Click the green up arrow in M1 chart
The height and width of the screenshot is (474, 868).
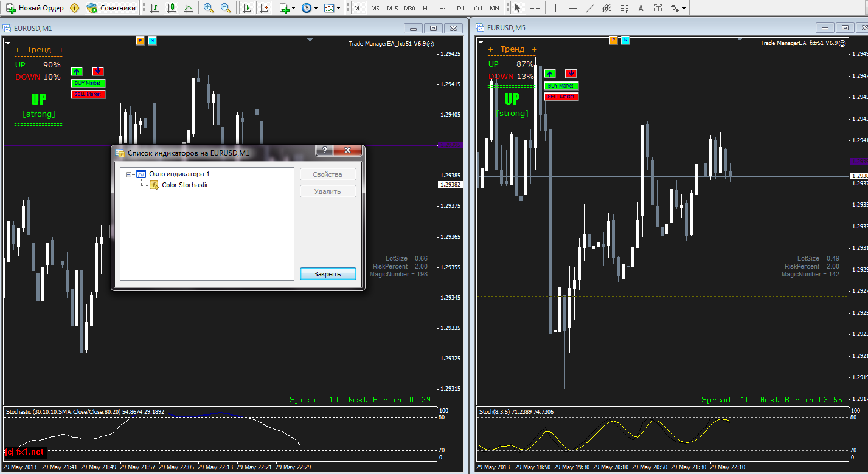pos(76,71)
